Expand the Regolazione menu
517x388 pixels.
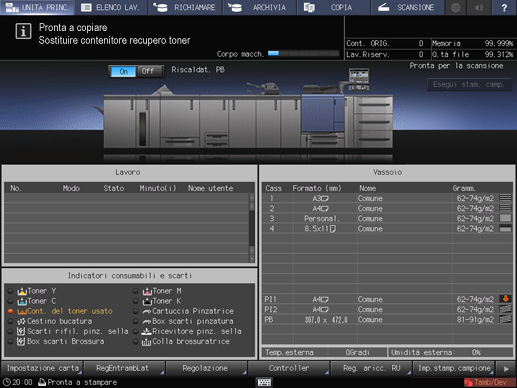pos(206,368)
